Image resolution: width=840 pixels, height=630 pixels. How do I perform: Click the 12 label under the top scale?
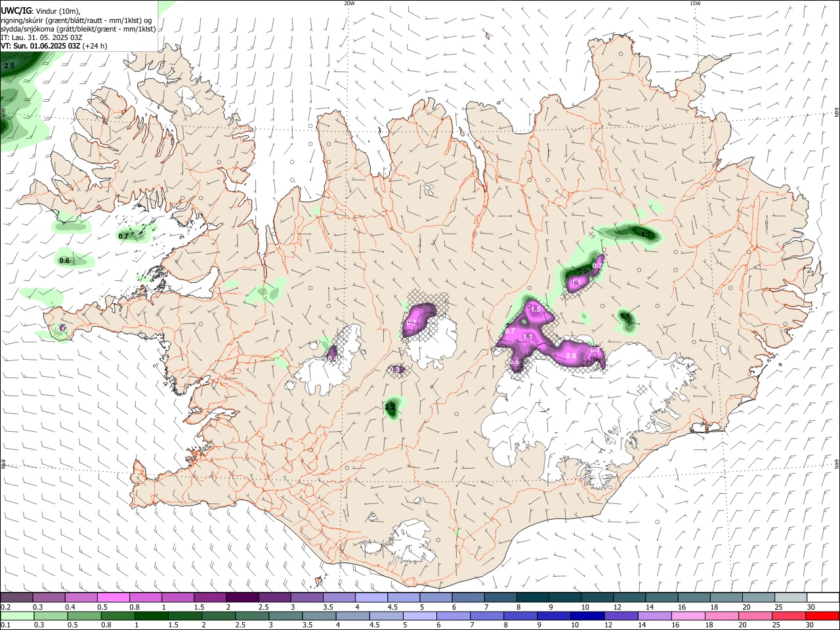616,607
